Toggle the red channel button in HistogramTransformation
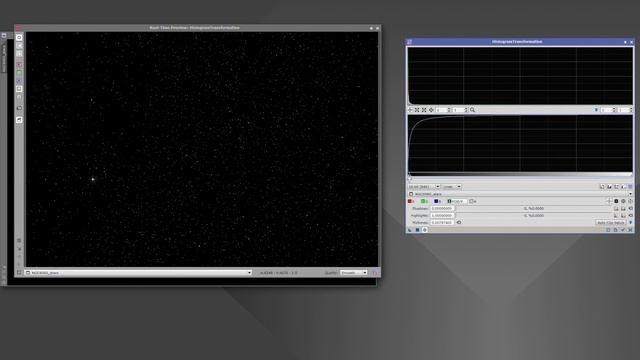 410,201
